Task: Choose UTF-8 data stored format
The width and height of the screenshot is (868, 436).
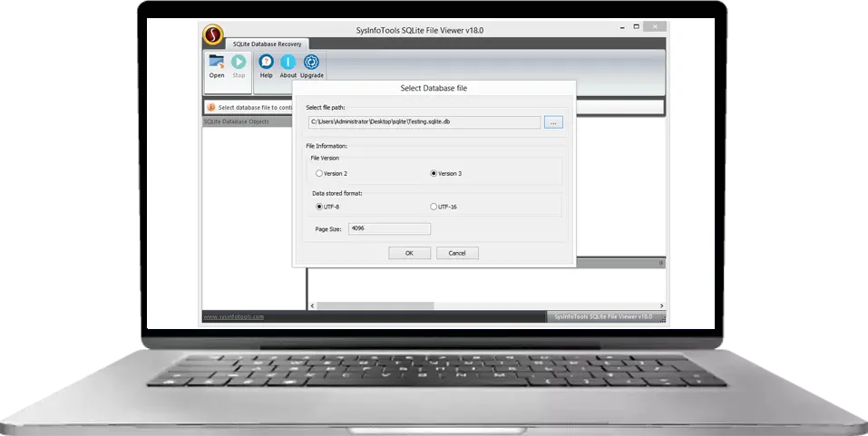Action: (x=319, y=207)
